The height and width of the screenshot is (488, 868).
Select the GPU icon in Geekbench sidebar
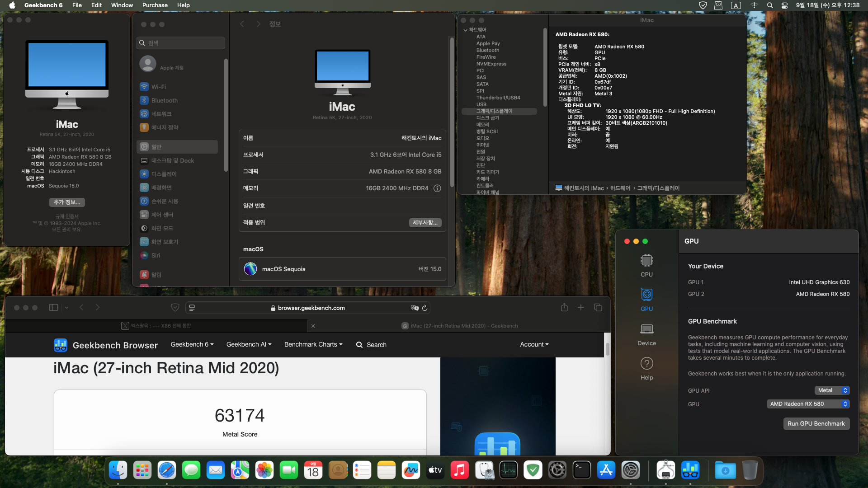click(x=646, y=300)
